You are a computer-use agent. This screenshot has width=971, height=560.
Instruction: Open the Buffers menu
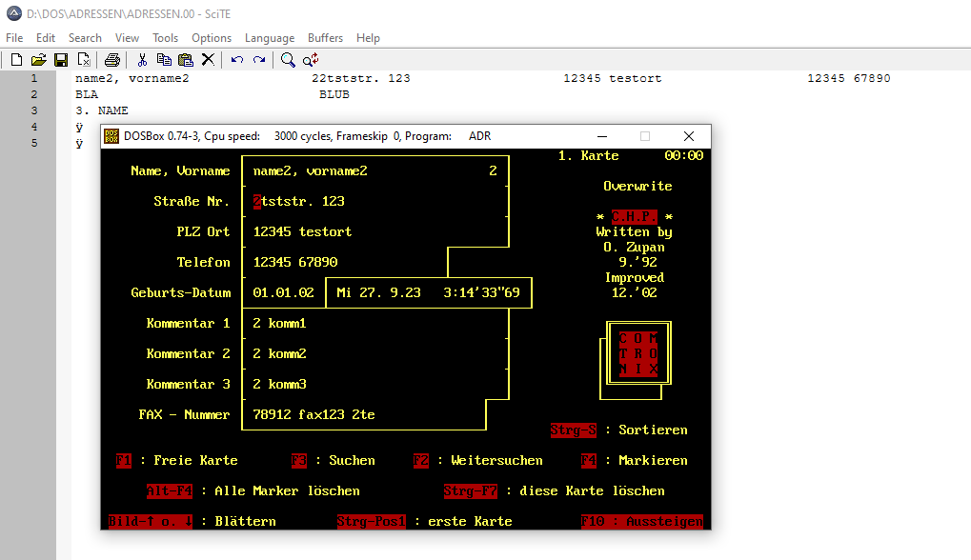coord(325,38)
